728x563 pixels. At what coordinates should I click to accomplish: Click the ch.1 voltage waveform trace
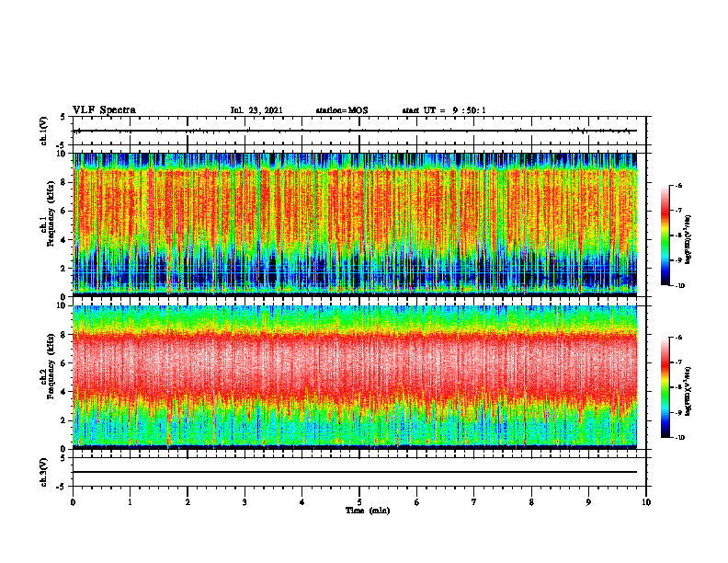[355, 131]
